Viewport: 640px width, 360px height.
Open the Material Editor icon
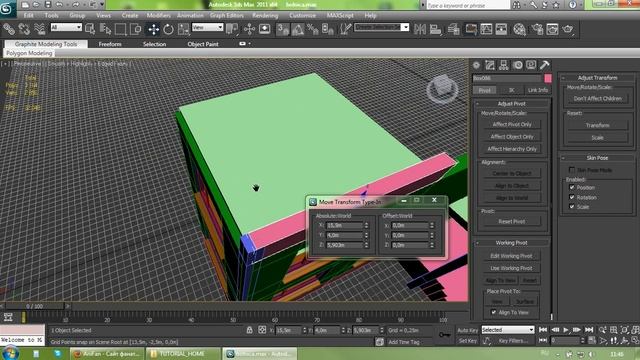pyautogui.click(x=519, y=29)
